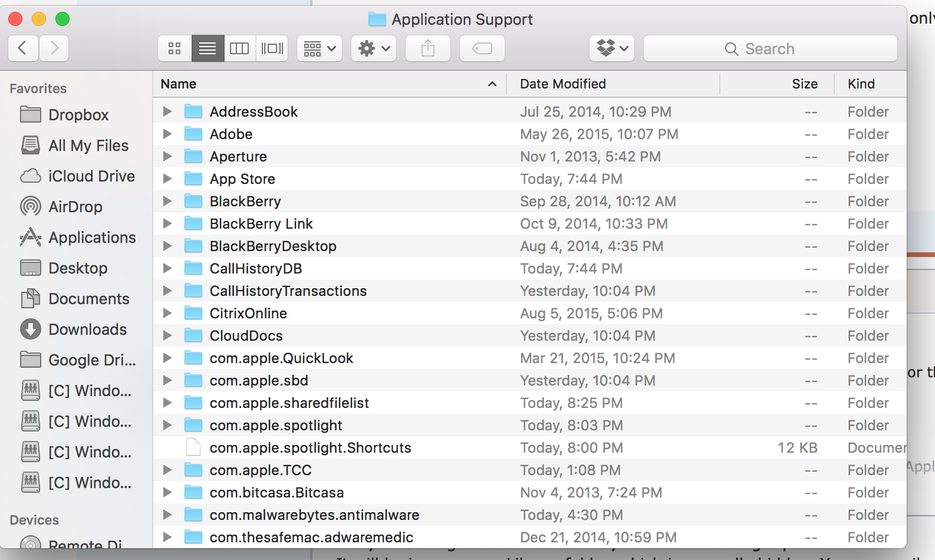Click the Share toolbar button
The width and height of the screenshot is (935, 560).
[428, 48]
